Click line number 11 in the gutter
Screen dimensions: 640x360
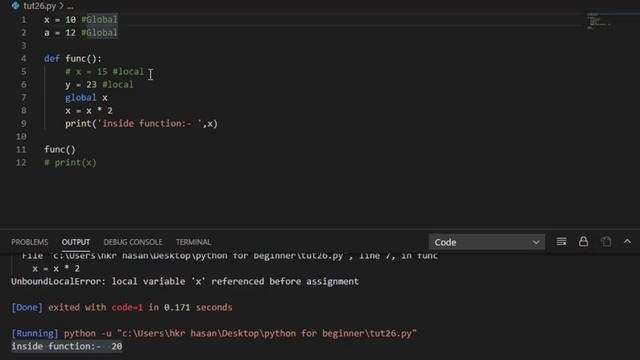[21, 149]
